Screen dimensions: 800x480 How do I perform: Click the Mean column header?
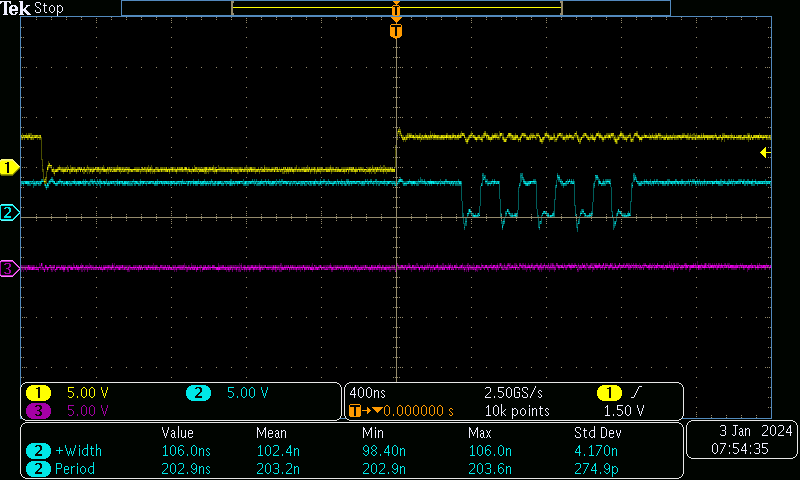(x=271, y=433)
